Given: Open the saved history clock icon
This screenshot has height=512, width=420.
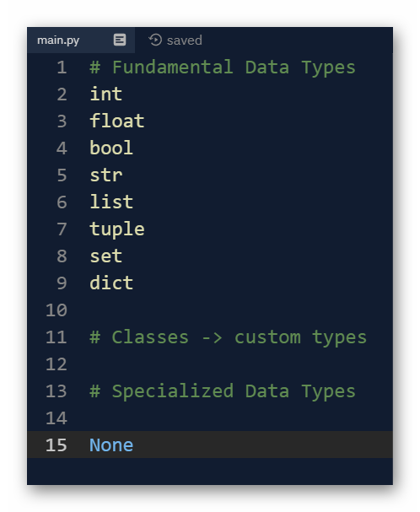Looking at the screenshot, I should click(x=155, y=40).
